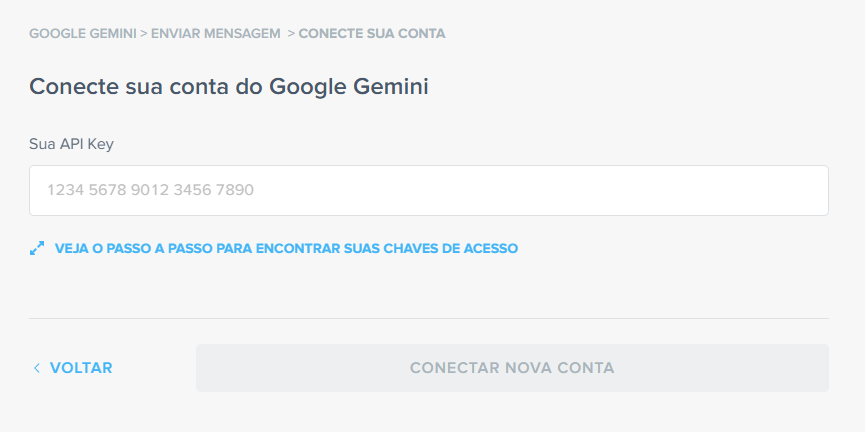Click the breadcrumb separator before Conecte Sua Conta
Screen dimensions: 865x432
(290, 34)
